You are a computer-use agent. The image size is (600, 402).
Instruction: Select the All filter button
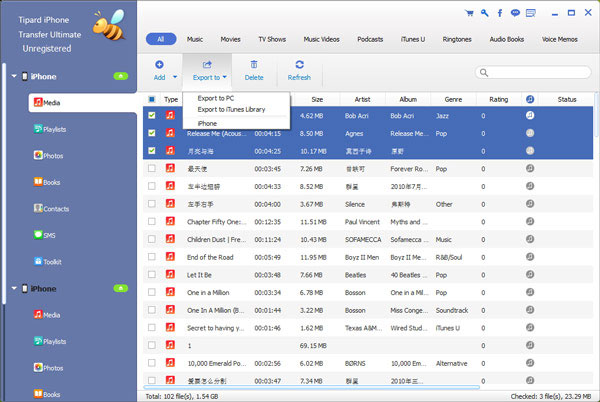161,39
